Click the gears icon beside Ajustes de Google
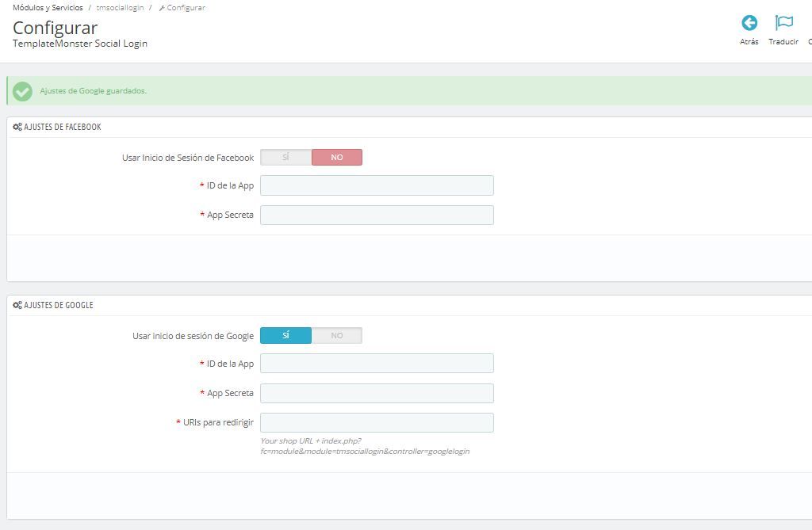Viewport: 812px width, 530px height. [x=17, y=305]
